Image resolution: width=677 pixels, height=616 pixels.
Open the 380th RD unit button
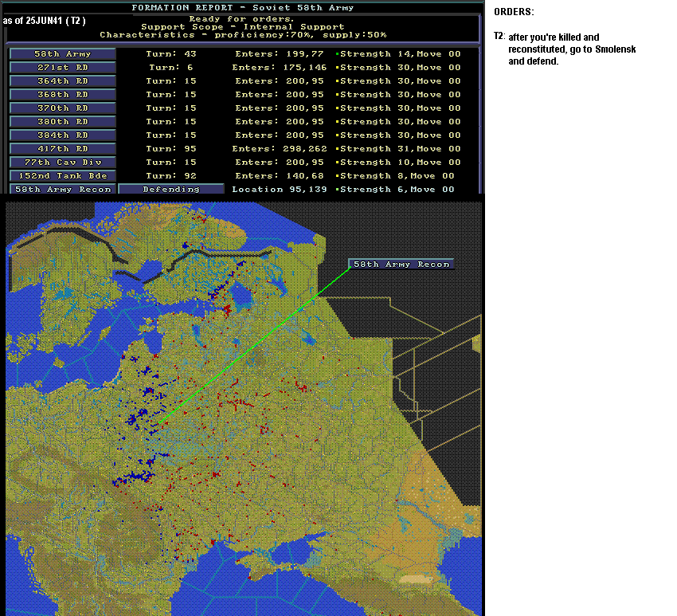tap(63, 122)
